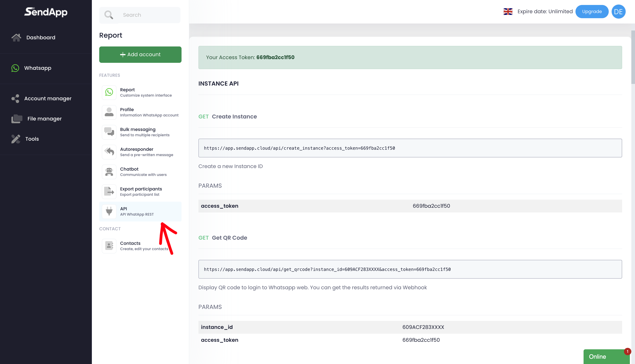
Task: Click the Account manager share icon
Action: pyautogui.click(x=15, y=98)
